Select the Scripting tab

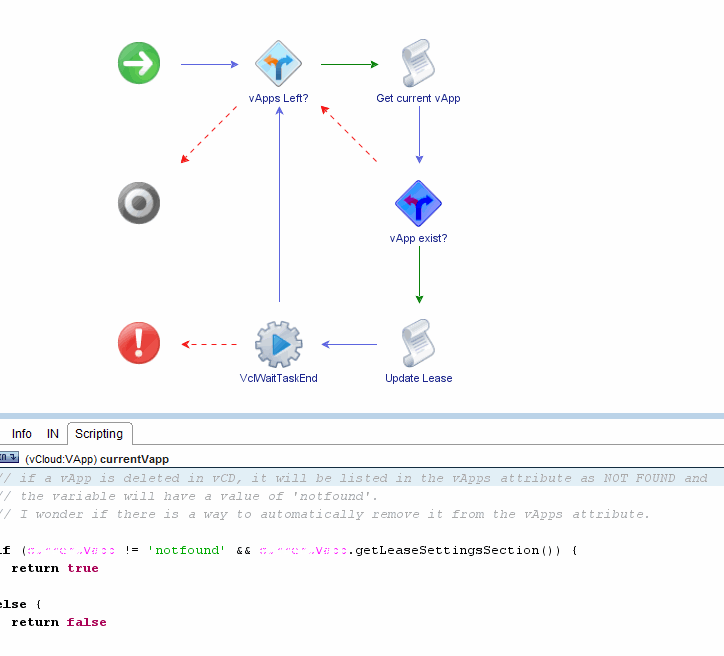(x=99, y=434)
